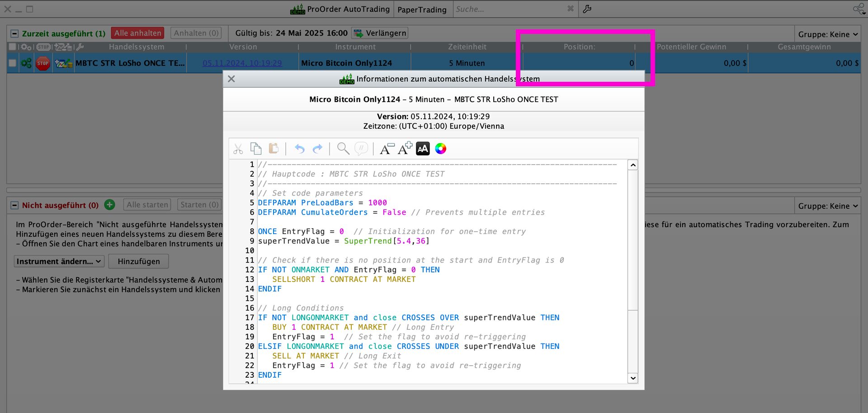Open Gruppe: Keine dropdown in running section
This screenshot has height=413, width=868.
click(x=828, y=34)
